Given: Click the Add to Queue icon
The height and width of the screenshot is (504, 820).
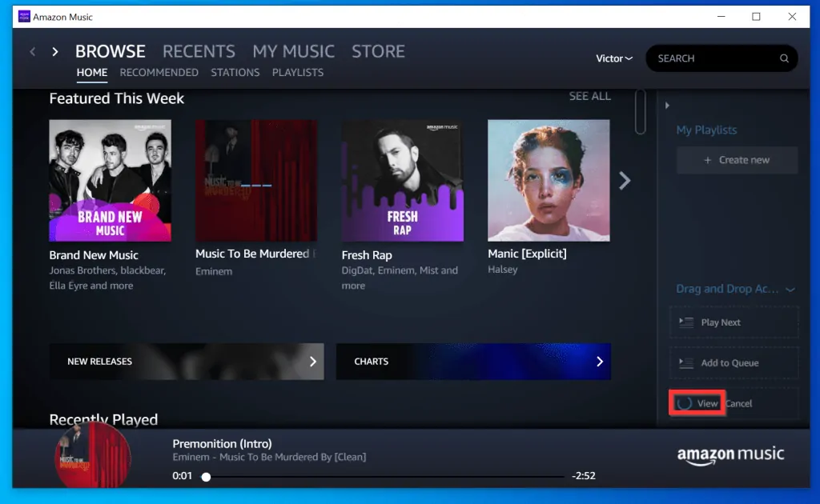Looking at the screenshot, I should (x=686, y=362).
